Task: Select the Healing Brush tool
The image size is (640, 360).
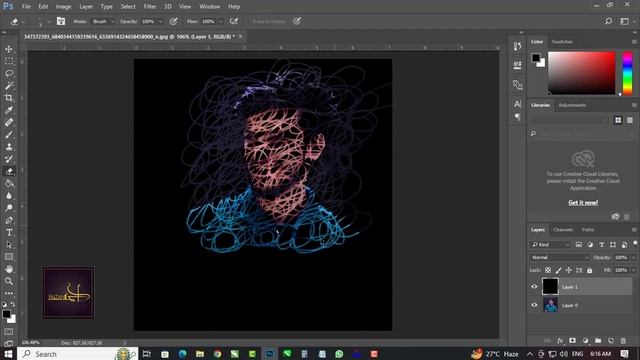Action: point(9,122)
